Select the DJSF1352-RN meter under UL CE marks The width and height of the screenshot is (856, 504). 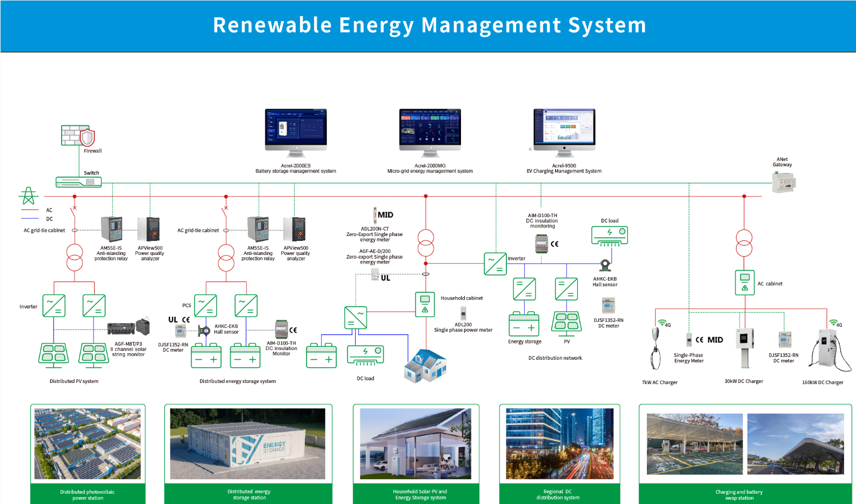[x=180, y=331]
